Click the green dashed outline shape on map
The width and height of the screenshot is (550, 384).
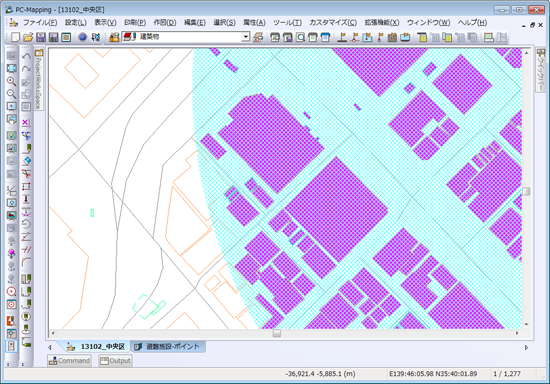click(x=149, y=307)
